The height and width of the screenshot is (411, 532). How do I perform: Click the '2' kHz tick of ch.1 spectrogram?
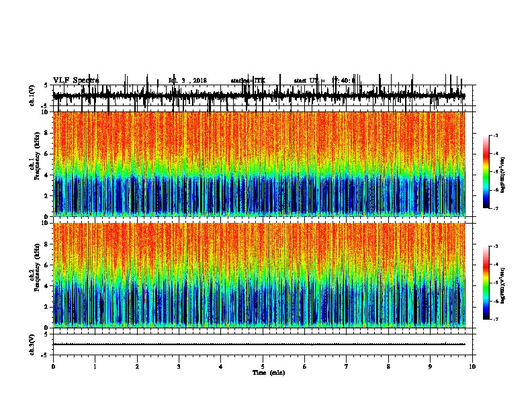(x=47, y=195)
